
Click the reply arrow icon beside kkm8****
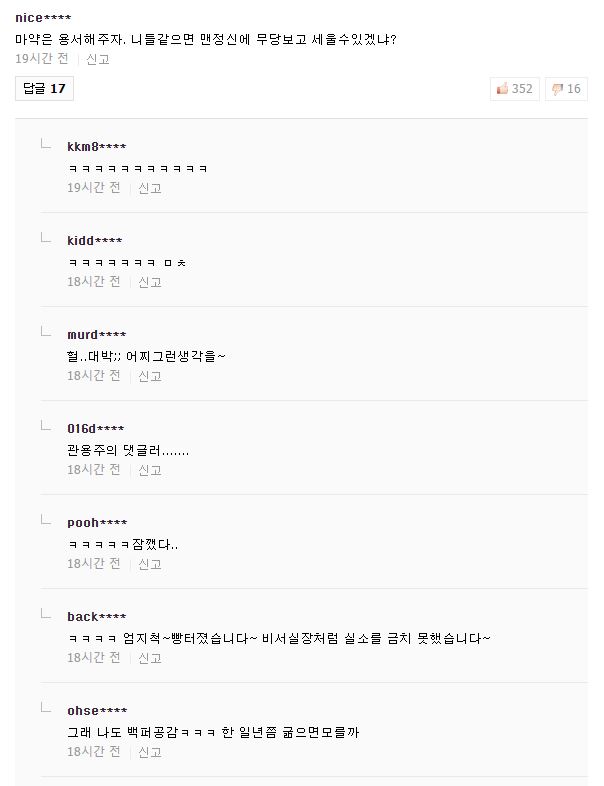click(x=46, y=146)
